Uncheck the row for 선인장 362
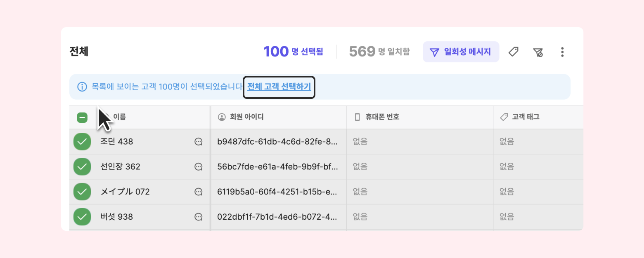This screenshot has height=258, width=644. click(x=82, y=167)
